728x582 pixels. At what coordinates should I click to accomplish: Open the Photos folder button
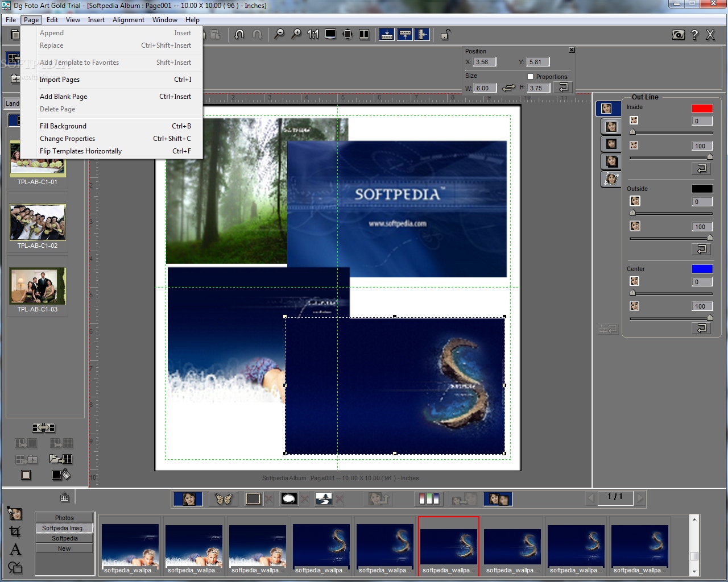pyautogui.click(x=64, y=518)
